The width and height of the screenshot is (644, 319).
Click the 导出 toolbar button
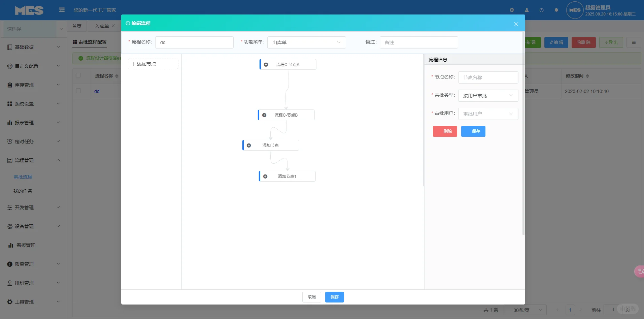[611, 42]
